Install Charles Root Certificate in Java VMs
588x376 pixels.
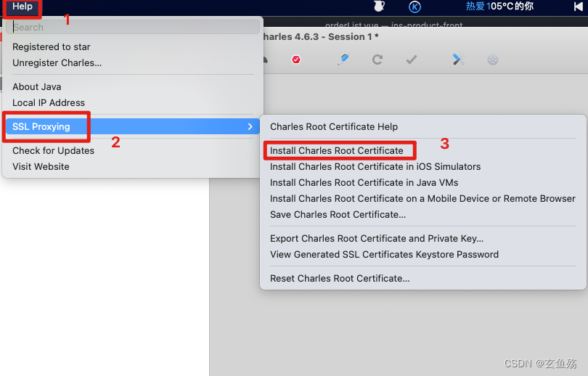pos(364,183)
